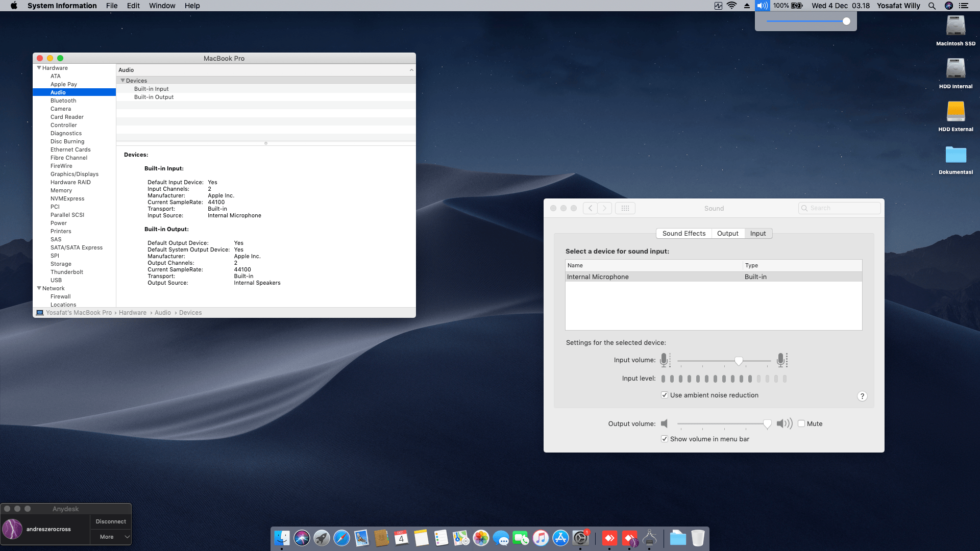
Task: Show all preference panes via grid icon
Action: pyautogui.click(x=625, y=208)
